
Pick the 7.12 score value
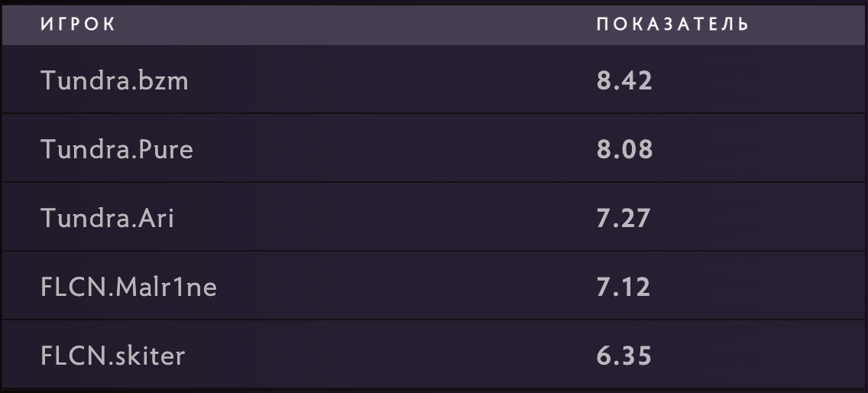(x=623, y=287)
